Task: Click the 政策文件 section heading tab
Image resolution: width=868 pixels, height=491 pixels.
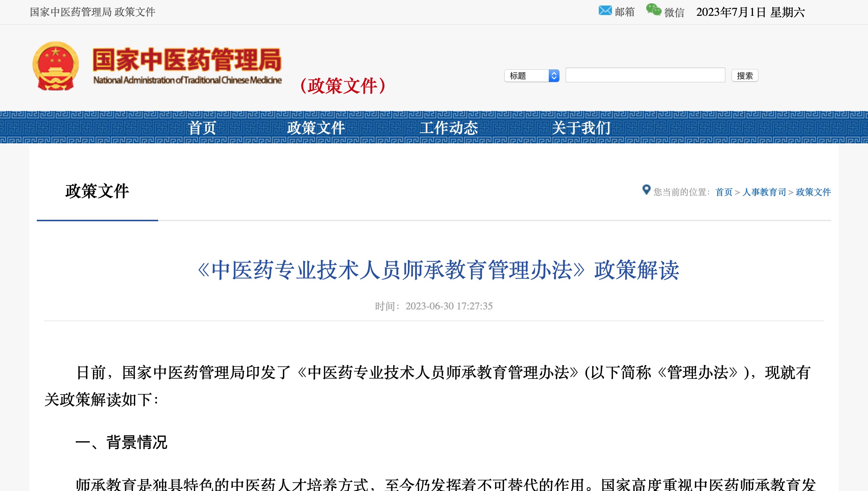Action: (x=97, y=191)
